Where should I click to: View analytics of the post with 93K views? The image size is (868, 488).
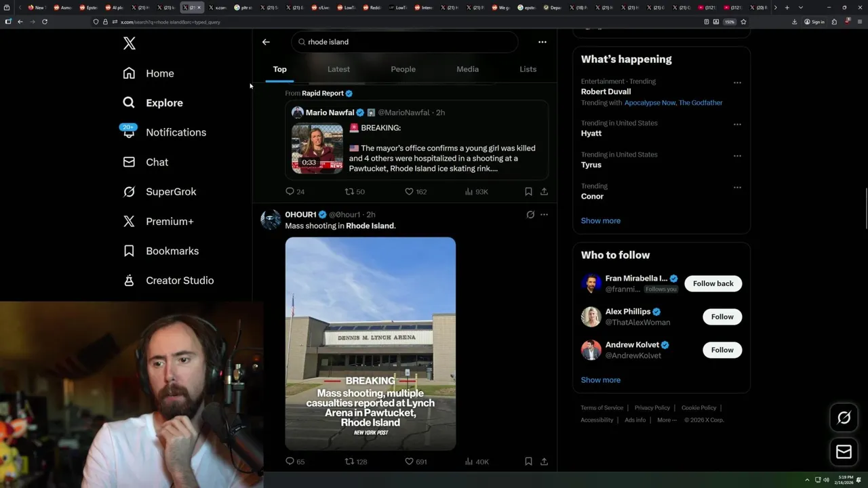pos(477,192)
